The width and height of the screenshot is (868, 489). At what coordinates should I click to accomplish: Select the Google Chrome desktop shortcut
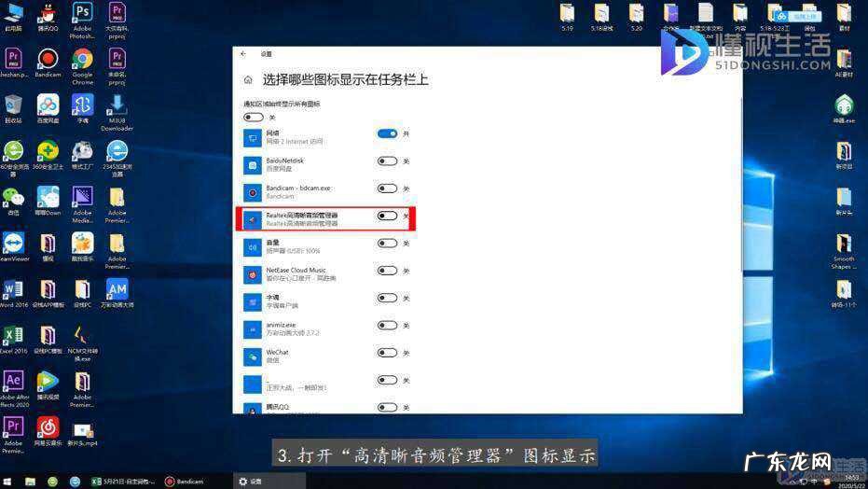pyautogui.click(x=82, y=66)
